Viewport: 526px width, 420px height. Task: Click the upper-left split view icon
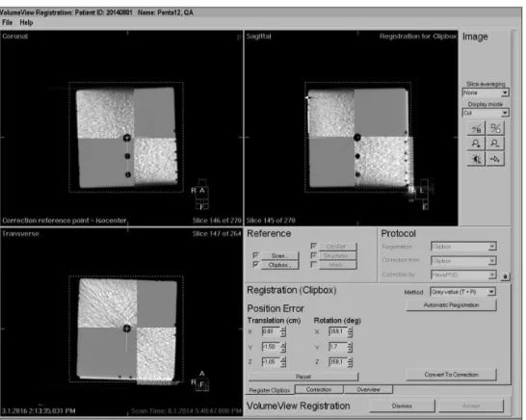click(476, 128)
